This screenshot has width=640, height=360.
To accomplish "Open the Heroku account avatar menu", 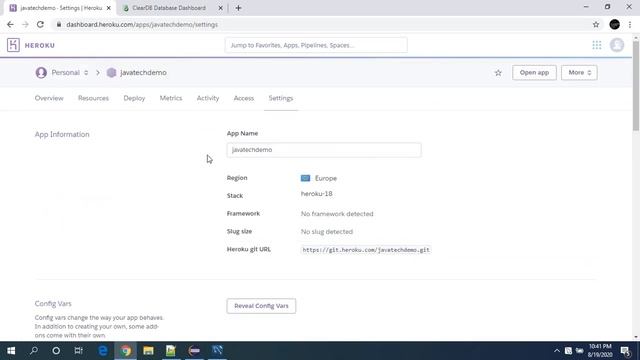I will 617,45.
